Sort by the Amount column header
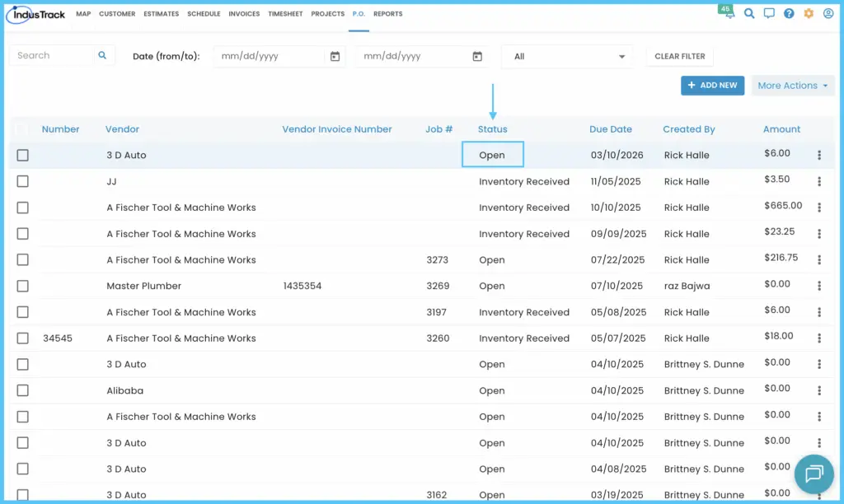The width and height of the screenshot is (844, 504). pyautogui.click(x=781, y=129)
